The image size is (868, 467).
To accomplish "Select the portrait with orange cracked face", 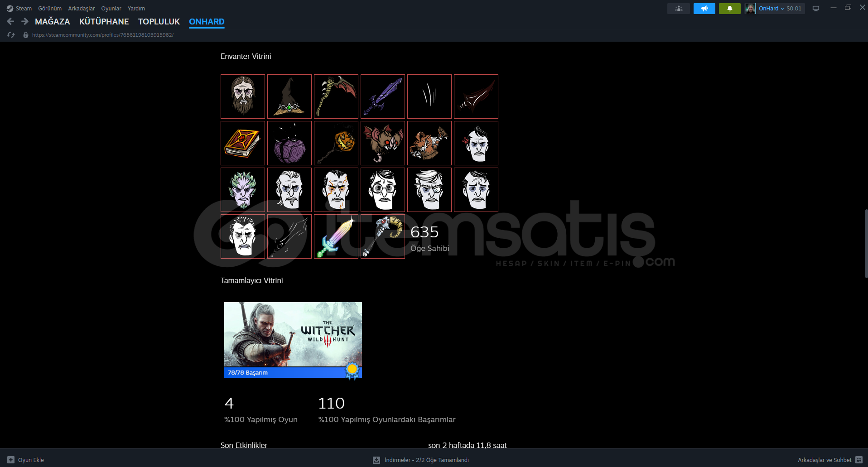I will point(336,190).
